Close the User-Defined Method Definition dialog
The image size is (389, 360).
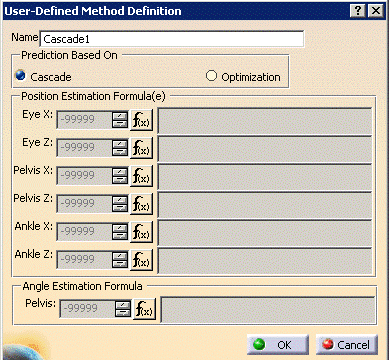tap(376, 11)
